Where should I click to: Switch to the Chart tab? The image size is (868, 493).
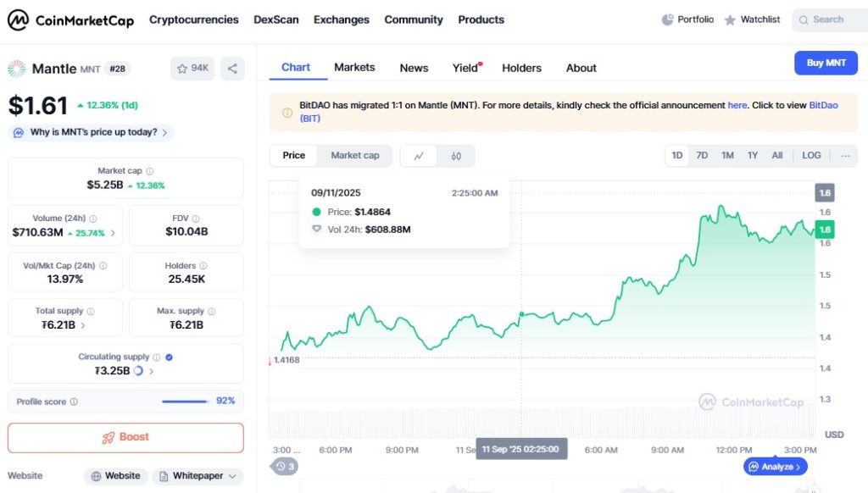click(296, 68)
